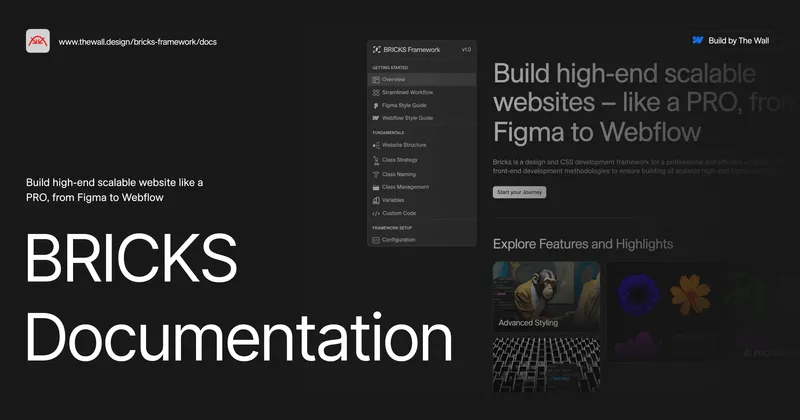The image size is (800, 420).
Task: Click the BRICKS Framework logo icon in sidebar
Action: [377, 50]
